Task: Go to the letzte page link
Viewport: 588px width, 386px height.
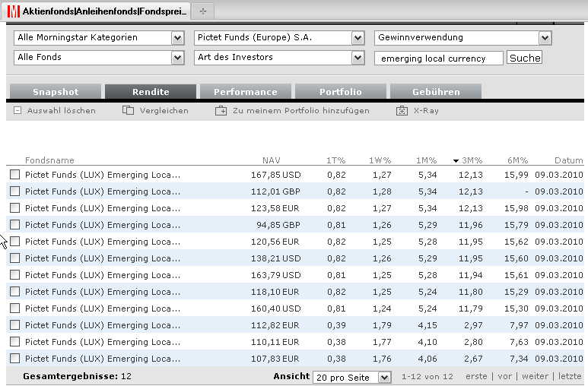Action: 570,376
